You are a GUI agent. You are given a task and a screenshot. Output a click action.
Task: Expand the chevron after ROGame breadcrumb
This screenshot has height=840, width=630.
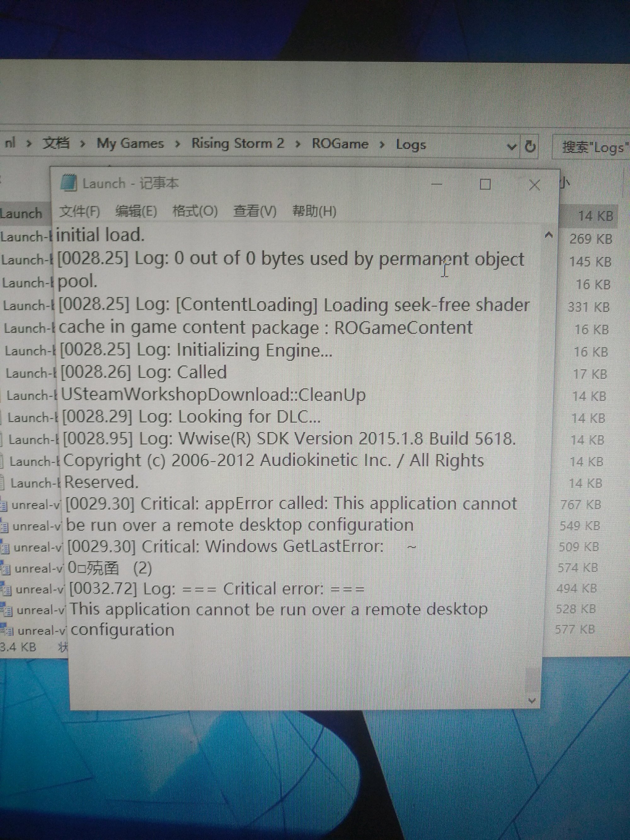pos(382,145)
